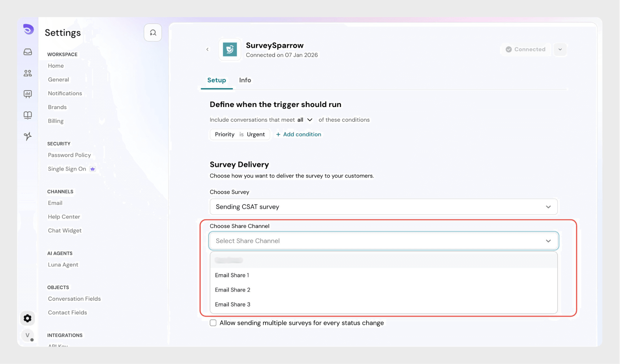Open the knowledge base book icon
The width and height of the screenshot is (620, 364).
[28, 115]
